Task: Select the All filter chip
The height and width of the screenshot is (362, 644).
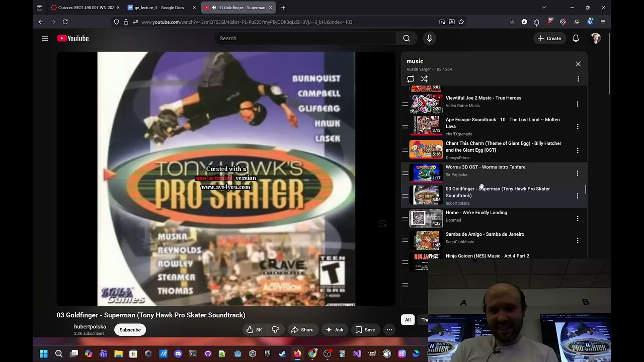Action: click(408, 320)
